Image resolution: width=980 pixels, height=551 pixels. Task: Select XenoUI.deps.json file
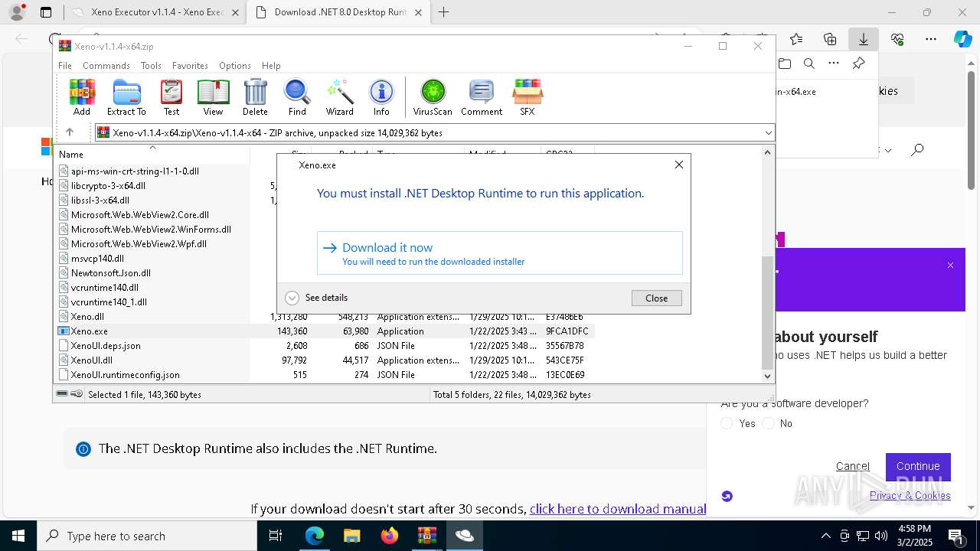[x=106, y=345]
